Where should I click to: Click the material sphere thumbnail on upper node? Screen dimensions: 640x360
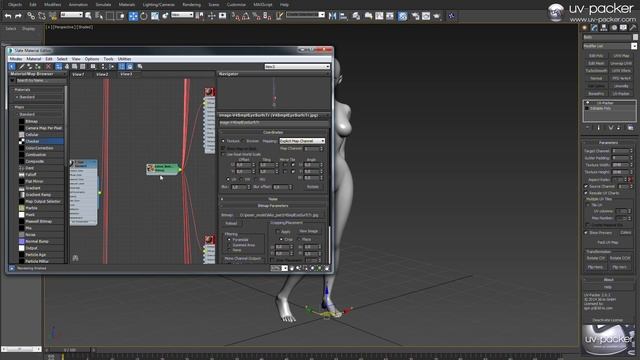click(209, 92)
